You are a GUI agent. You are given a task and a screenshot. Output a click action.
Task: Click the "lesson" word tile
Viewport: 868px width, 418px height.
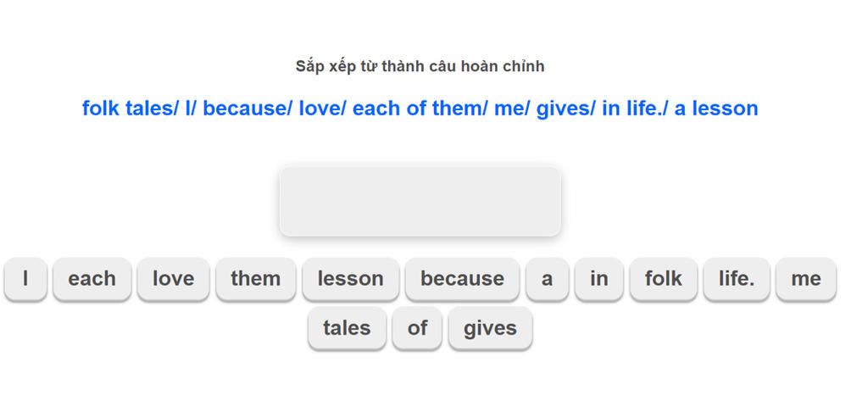[x=350, y=279]
